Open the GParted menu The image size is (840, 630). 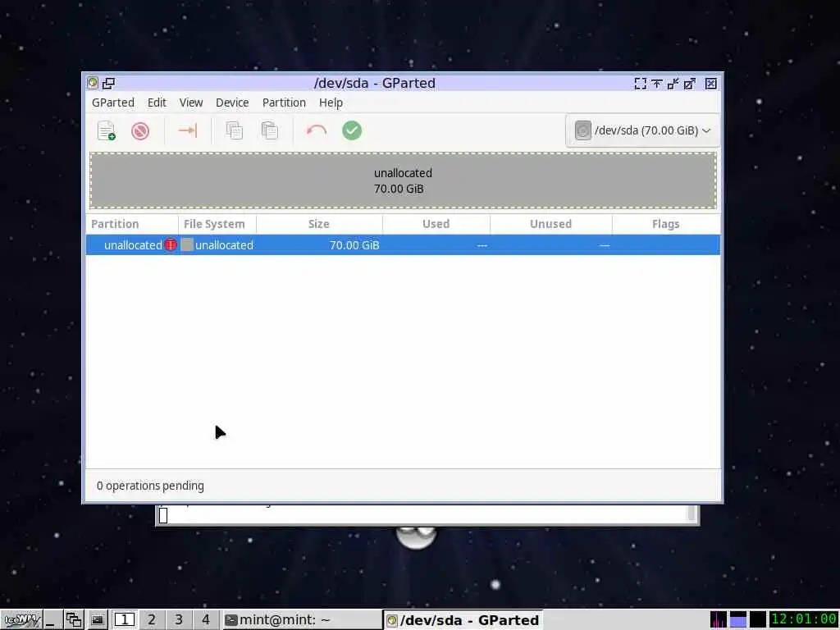pyautogui.click(x=113, y=103)
